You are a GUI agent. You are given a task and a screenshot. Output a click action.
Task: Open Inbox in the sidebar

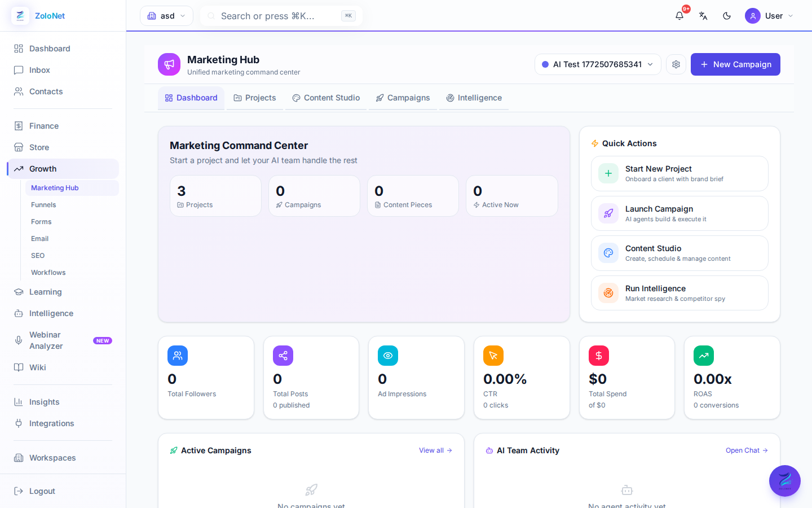(63, 70)
